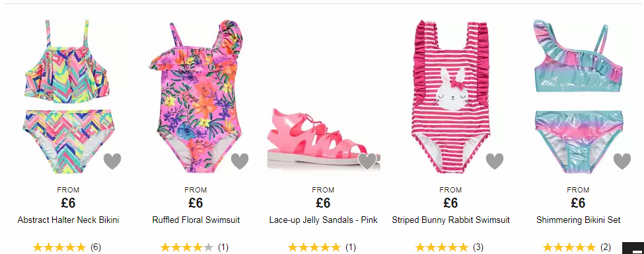Screen dimensions: 644x254
Task: Open Shimmering Bikini Set product image
Action: tap(578, 97)
